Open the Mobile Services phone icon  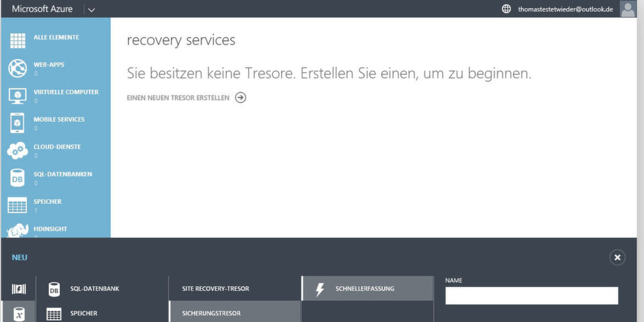(17, 123)
